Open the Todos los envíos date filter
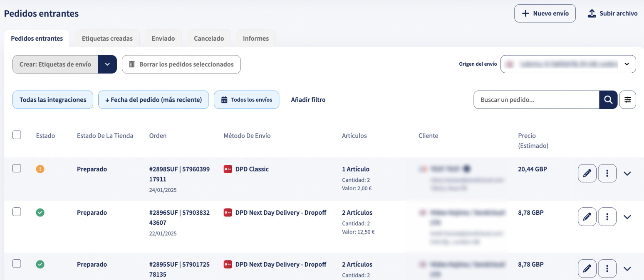This screenshot has width=644, height=280. click(246, 100)
